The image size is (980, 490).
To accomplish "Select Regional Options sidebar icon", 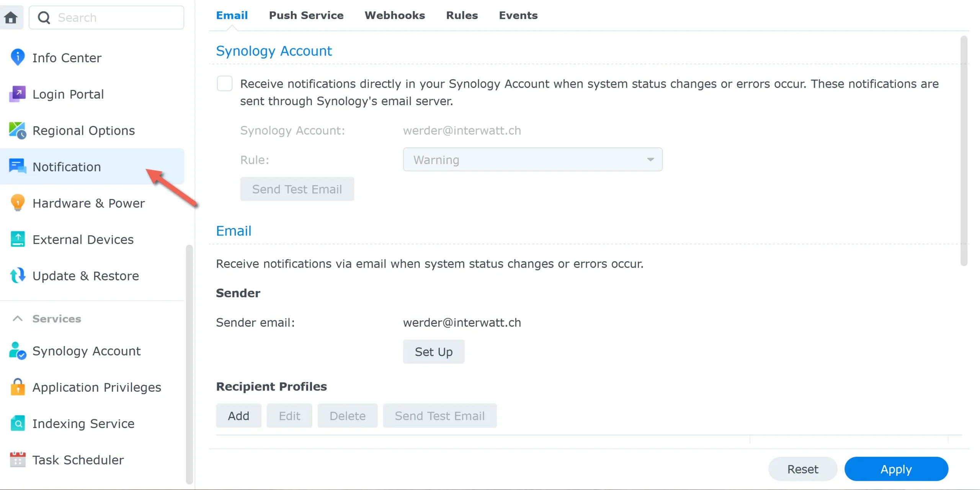I will pyautogui.click(x=18, y=130).
